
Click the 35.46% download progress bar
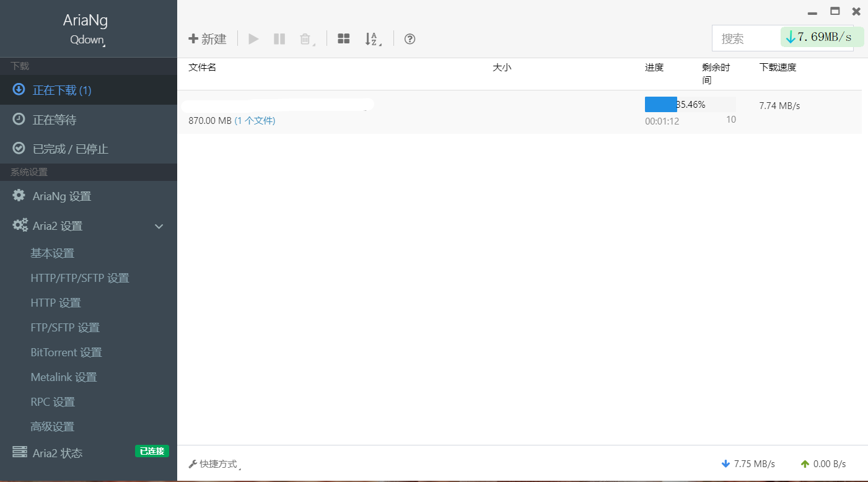pyautogui.click(x=690, y=104)
